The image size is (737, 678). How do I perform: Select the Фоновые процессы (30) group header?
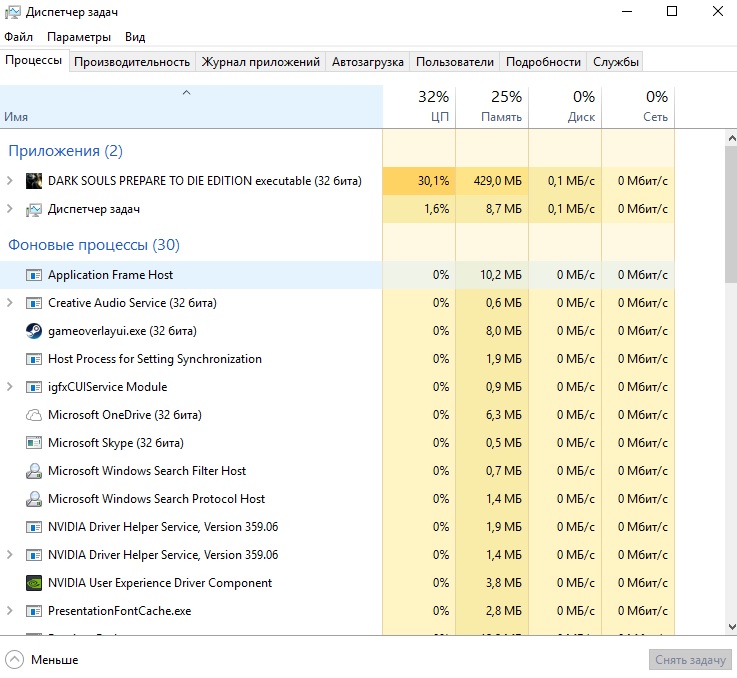click(x=94, y=245)
